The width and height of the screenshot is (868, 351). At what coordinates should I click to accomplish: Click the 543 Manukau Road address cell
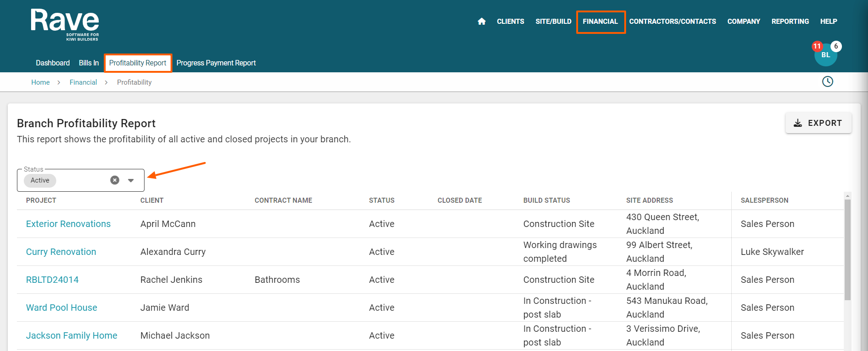pyautogui.click(x=667, y=308)
